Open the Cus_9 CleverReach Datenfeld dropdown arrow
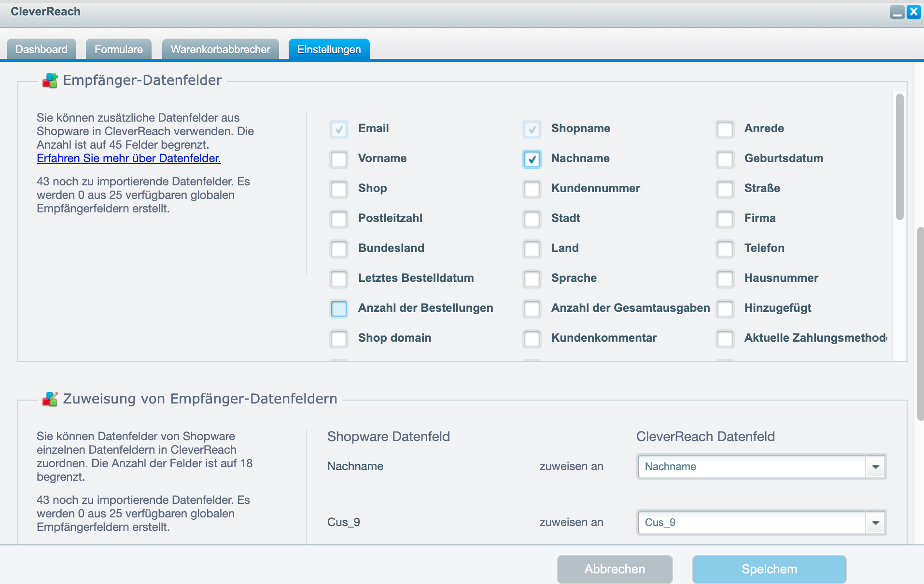Viewport: 924px width, 584px height. tap(875, 523)
